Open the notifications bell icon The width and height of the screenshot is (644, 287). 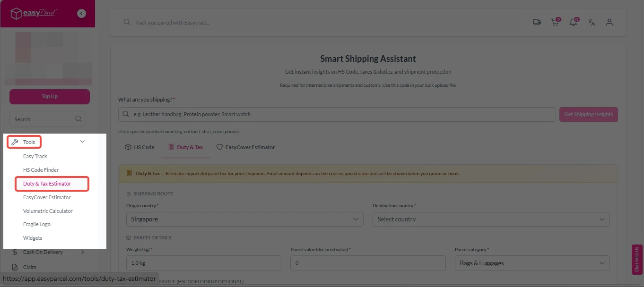(573, 22)
